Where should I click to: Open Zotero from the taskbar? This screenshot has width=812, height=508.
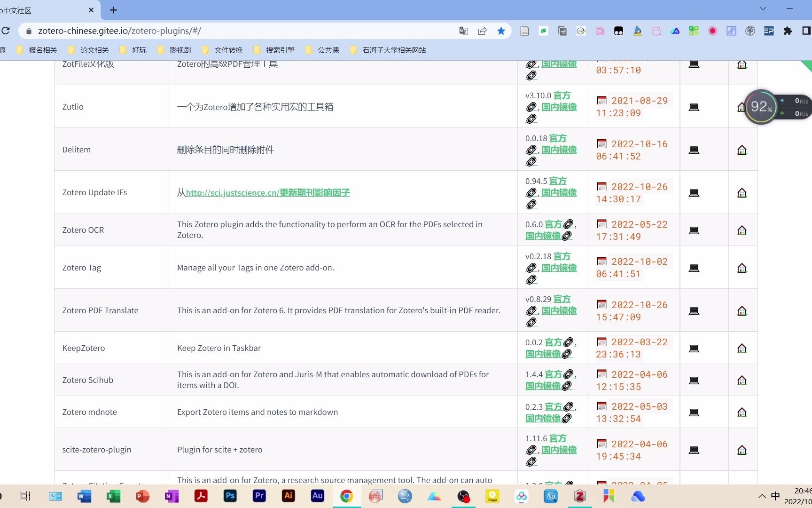tap(579, 496)
